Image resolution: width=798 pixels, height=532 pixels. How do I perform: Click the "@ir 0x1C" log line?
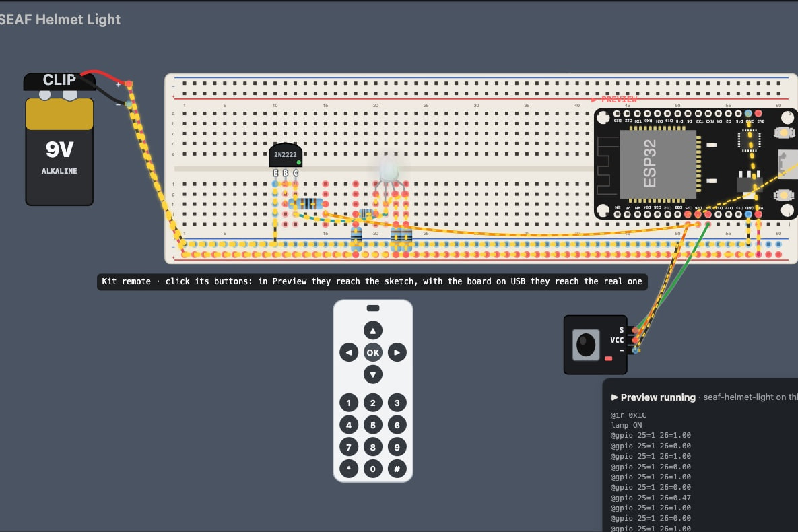pos(628,415)
